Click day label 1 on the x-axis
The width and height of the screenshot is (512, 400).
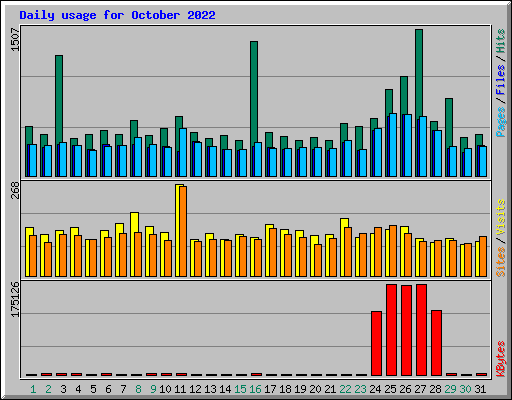click(33, 389)
